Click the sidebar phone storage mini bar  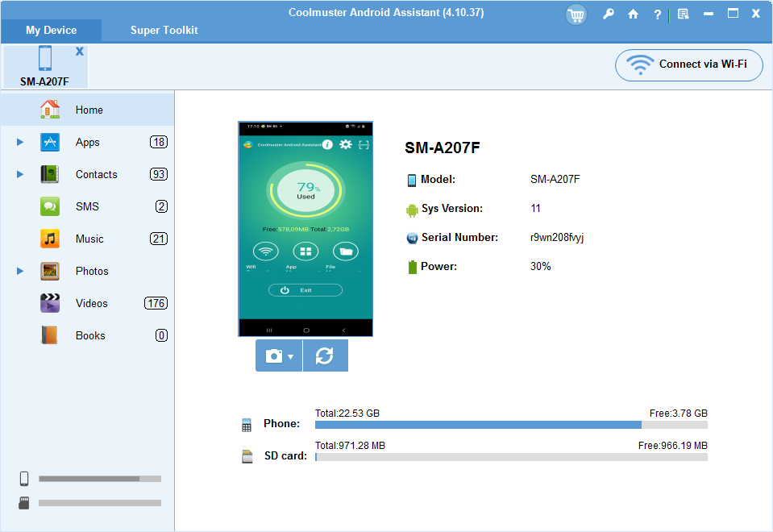[x=100, y=479]
